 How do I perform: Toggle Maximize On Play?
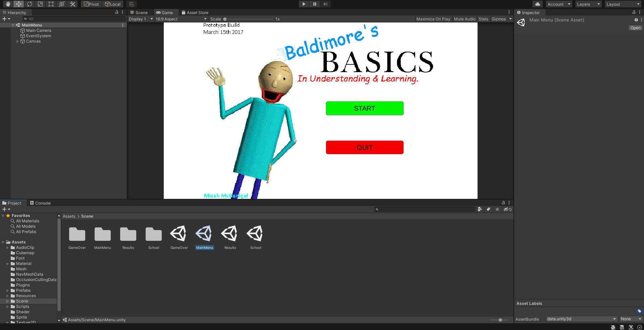433,19
